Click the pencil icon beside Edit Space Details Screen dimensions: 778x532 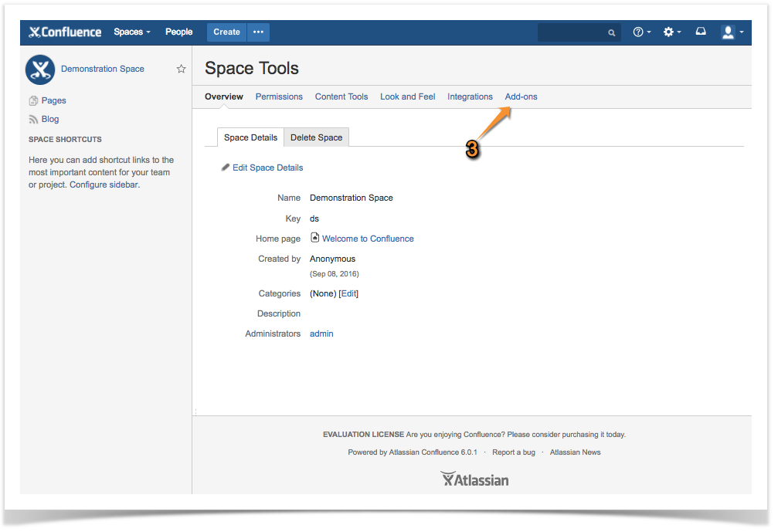pos(226,167)
